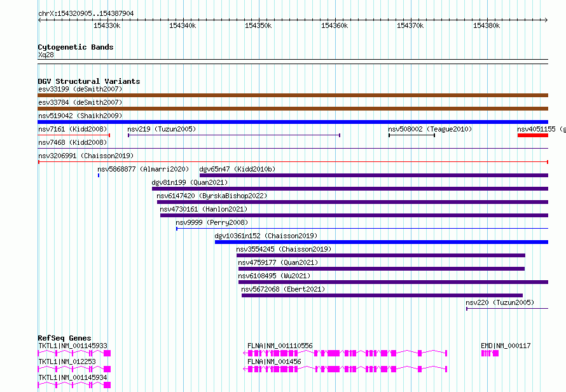Viewport: 566px width, 392px height.
Task: Click the 154360k ruler label
Action: [x=335, y=25]
